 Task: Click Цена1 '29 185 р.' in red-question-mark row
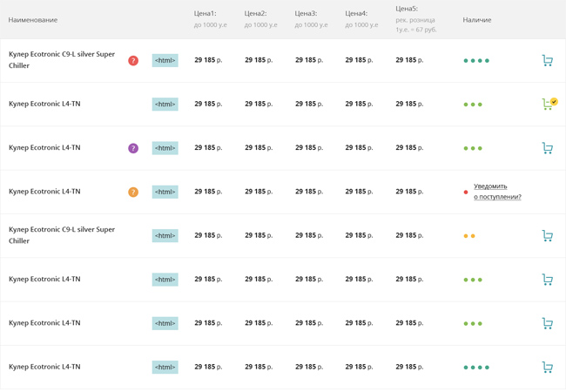click(x=208, y=60)
